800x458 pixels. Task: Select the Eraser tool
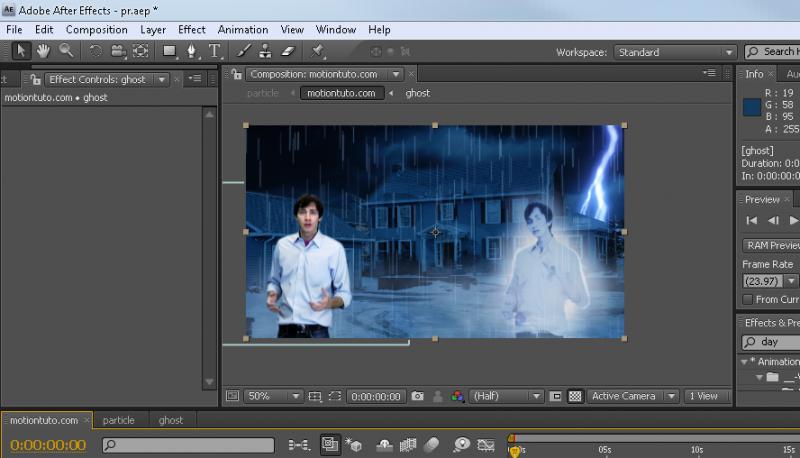(289, 51)
